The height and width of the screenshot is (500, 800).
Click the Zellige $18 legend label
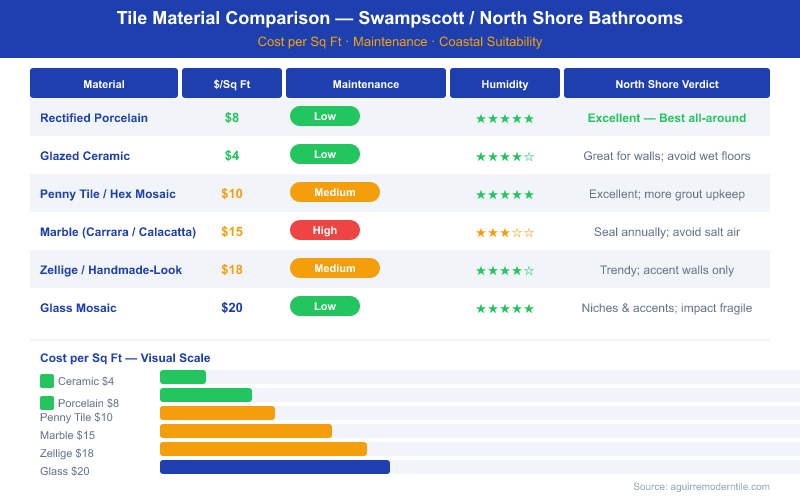tap(67, 453)
